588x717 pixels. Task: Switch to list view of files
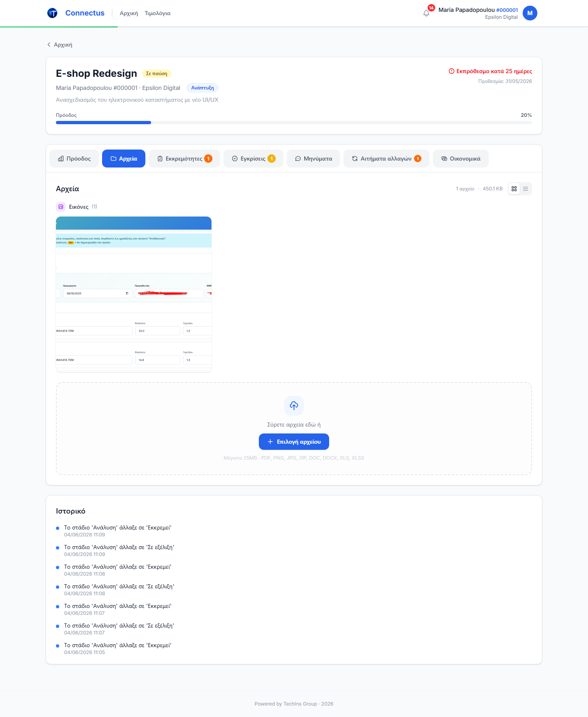[526, 189]
